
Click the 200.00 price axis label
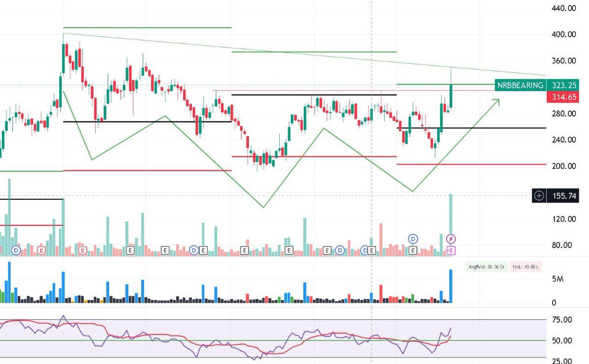tap(563, 166)
